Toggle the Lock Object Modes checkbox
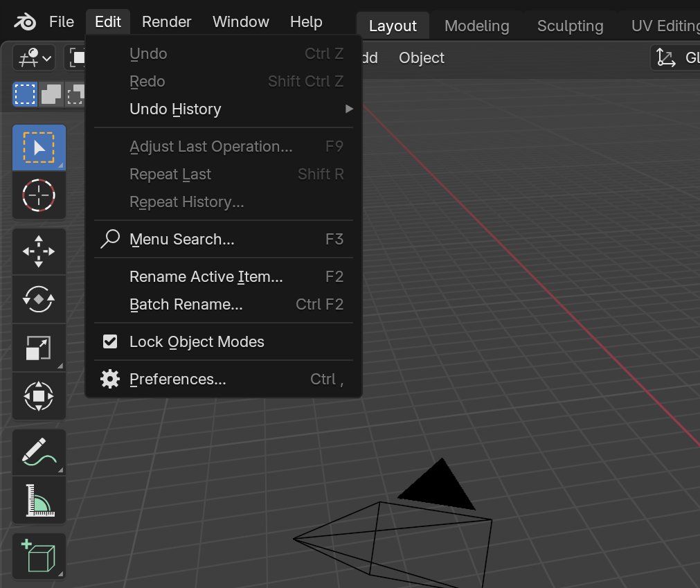 110,341
